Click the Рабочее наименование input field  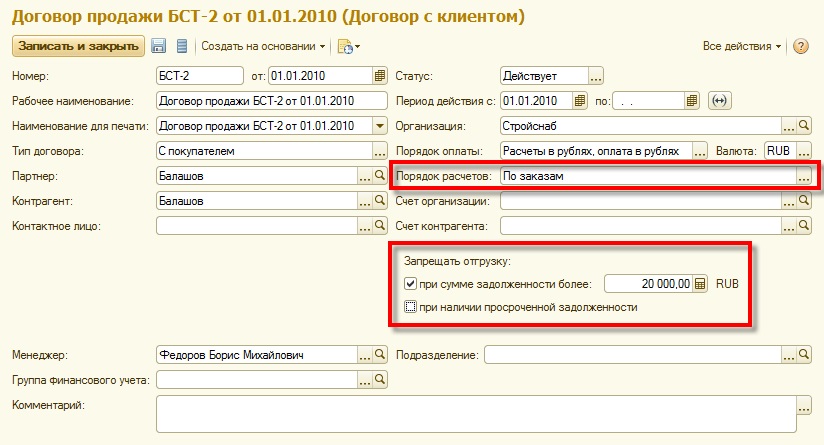coord(272,100)
